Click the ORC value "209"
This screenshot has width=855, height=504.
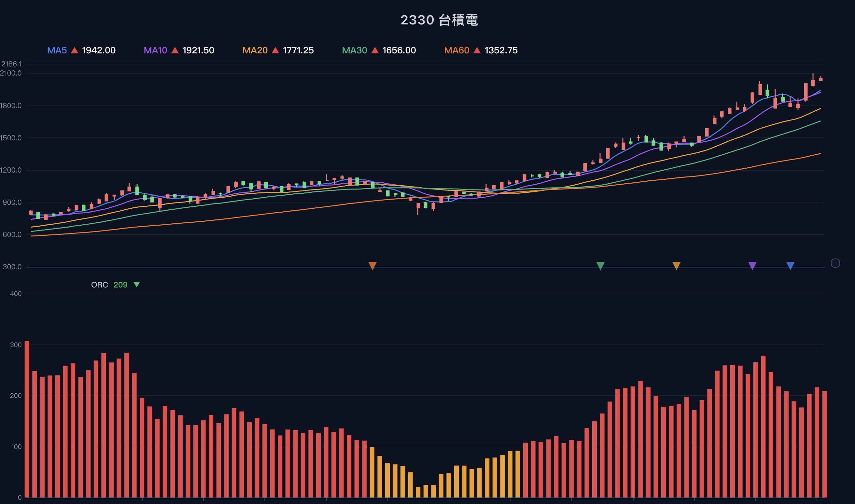(120, 285)
